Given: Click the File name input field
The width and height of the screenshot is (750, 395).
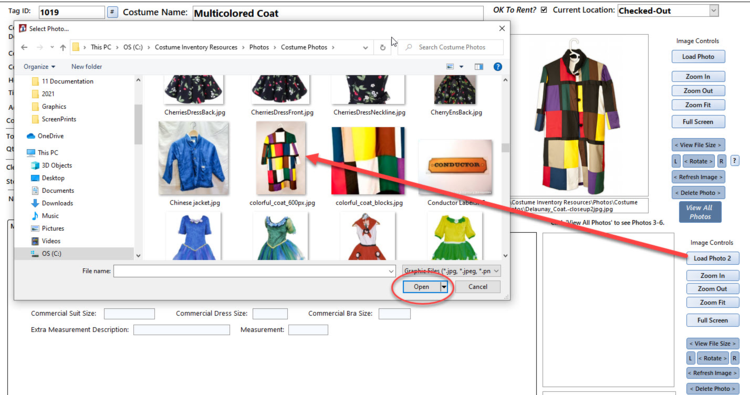Looking at the screenshot, I should click(254, 271).
